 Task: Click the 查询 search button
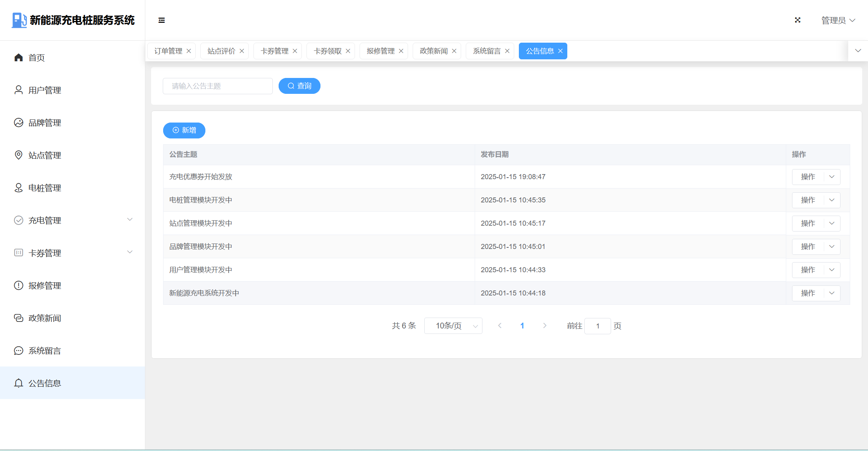(x=299, y=86)
